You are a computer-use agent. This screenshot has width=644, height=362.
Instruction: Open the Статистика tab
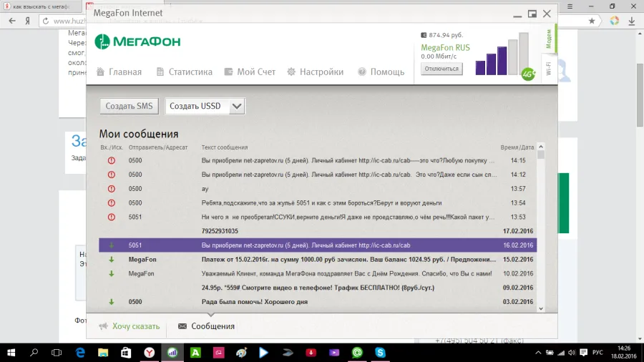185,72
